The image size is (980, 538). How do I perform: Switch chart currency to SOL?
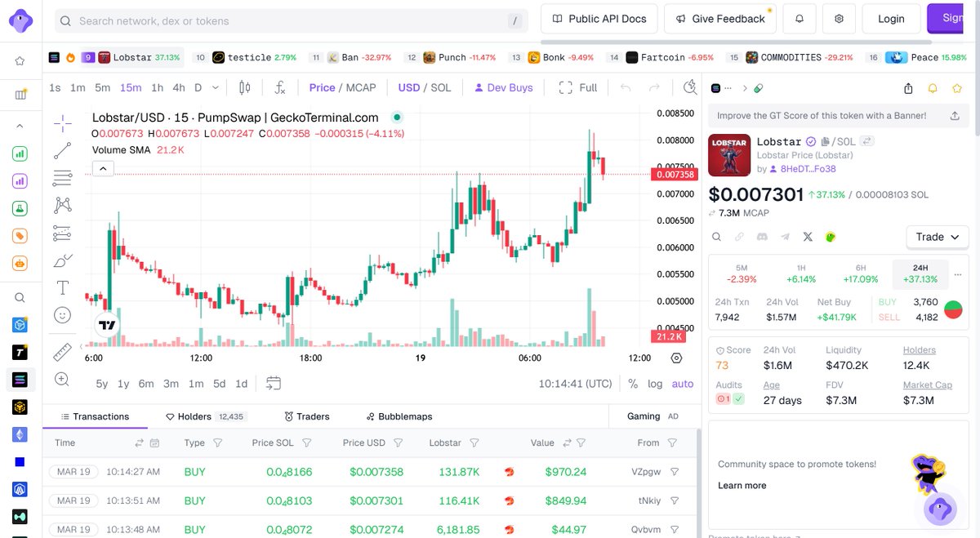[440, 87]
